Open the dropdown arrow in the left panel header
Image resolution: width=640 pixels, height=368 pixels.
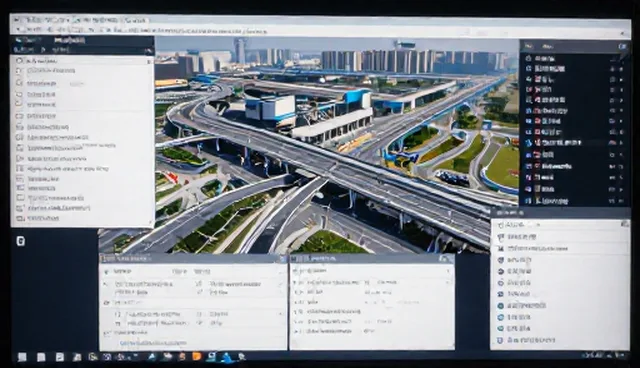tap(149, 50)
